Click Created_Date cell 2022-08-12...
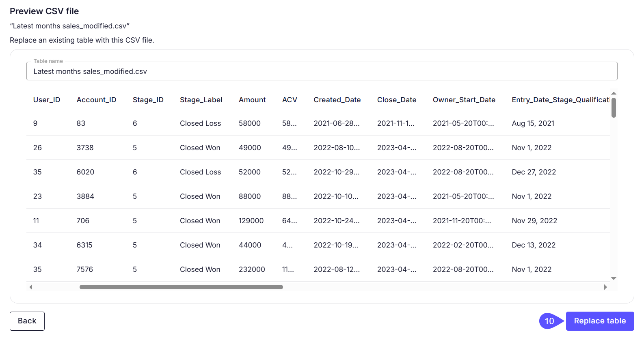This screenshot has height=338, width=644. [x=337, y=269]
